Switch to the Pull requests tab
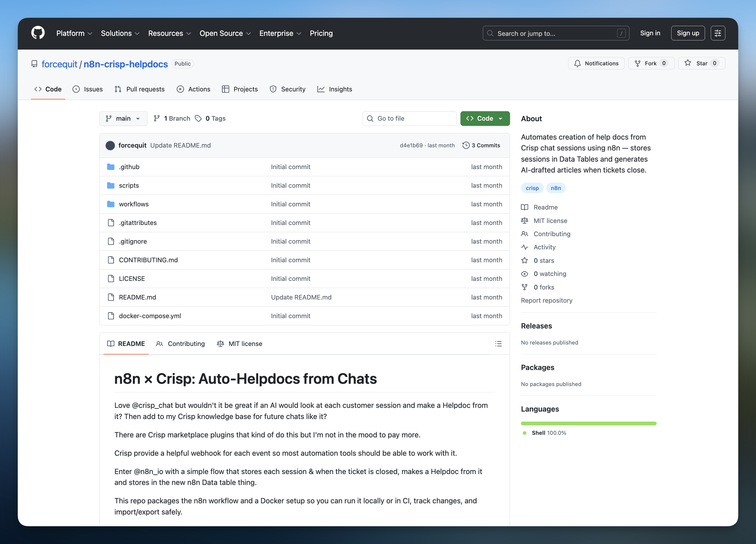 (140, 89)
